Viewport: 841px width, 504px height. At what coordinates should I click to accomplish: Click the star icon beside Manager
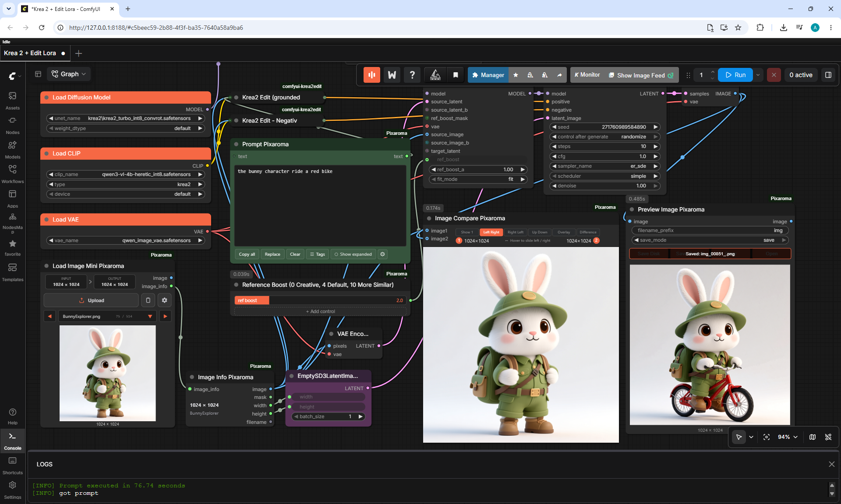tap(516, 75)
